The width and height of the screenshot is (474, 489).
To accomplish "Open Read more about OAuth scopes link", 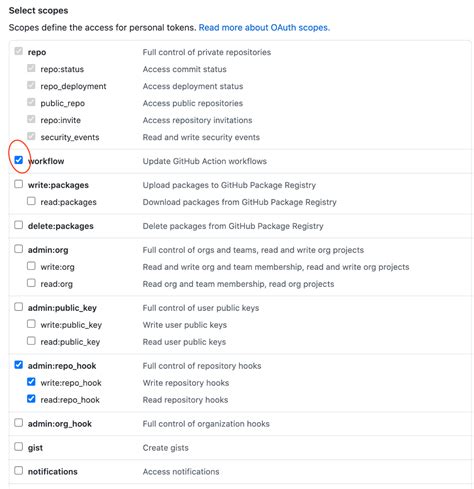I will (264, 28).
